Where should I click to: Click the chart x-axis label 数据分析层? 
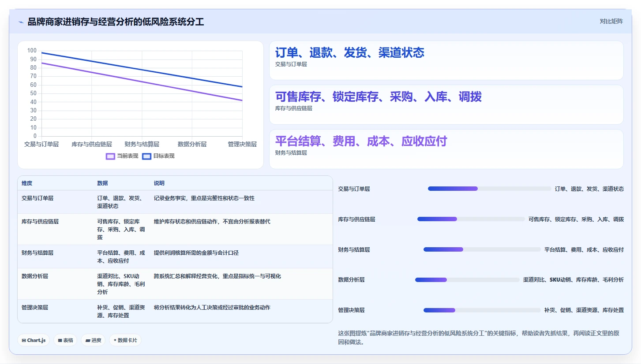coord(192,144)
